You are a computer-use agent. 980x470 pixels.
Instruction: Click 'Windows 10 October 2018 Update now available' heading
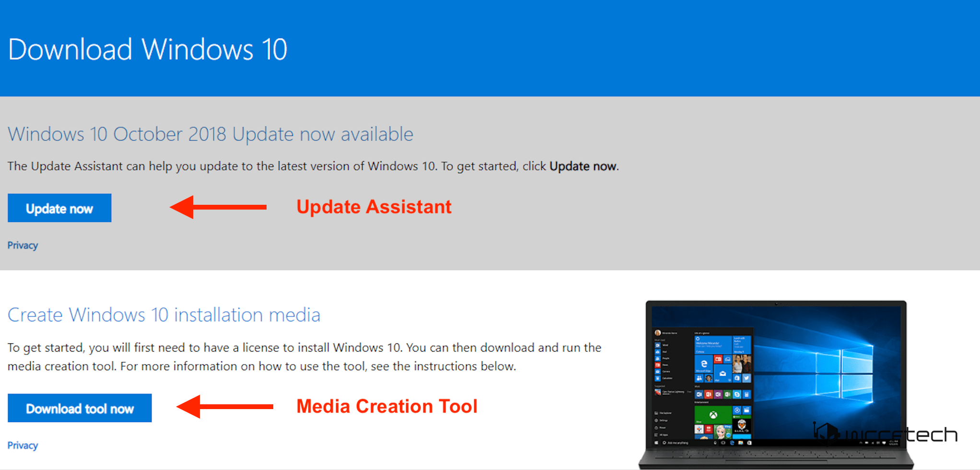210,134
